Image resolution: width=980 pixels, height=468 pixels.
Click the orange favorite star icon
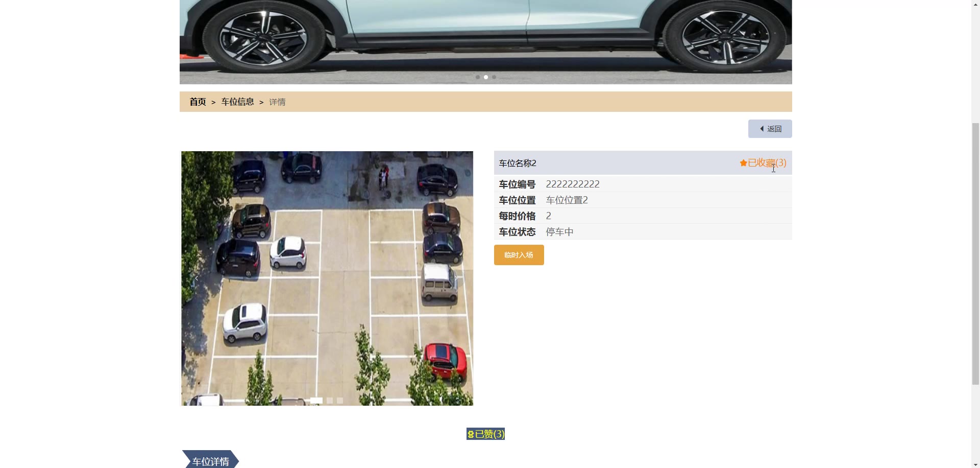[x=743, y=163]
